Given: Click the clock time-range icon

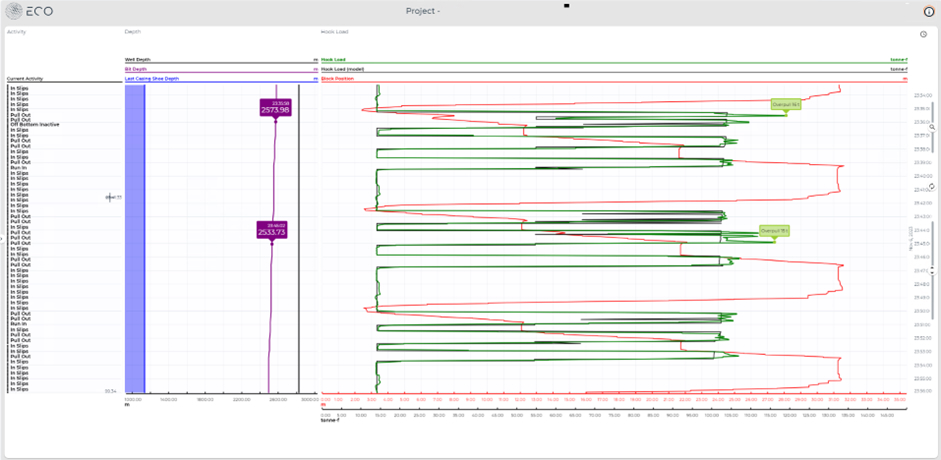Looking at the screenshot, I should point(923,34).
